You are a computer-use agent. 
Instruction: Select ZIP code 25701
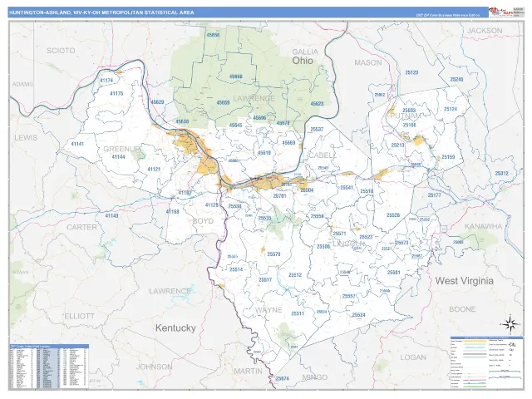(x=279, y=196)
